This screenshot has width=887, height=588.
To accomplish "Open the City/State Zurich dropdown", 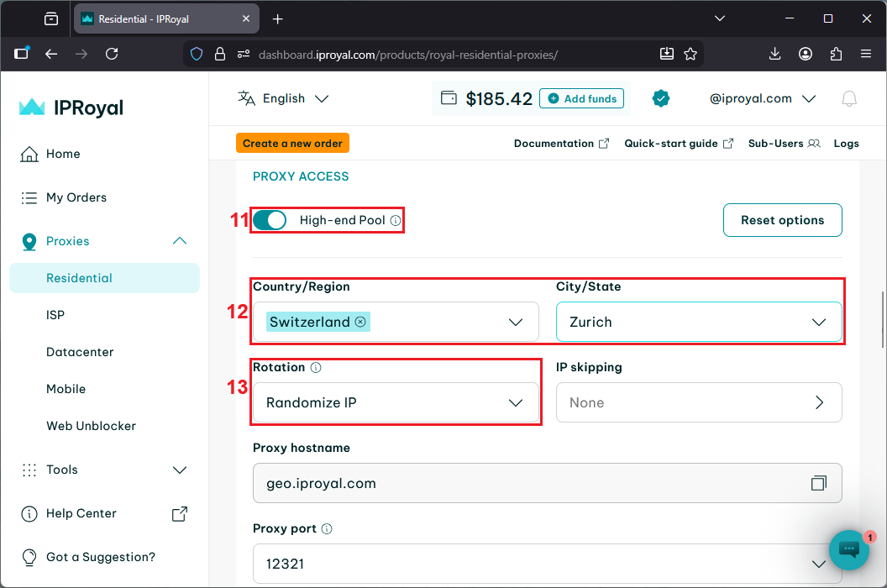I will tap(699, 322).
